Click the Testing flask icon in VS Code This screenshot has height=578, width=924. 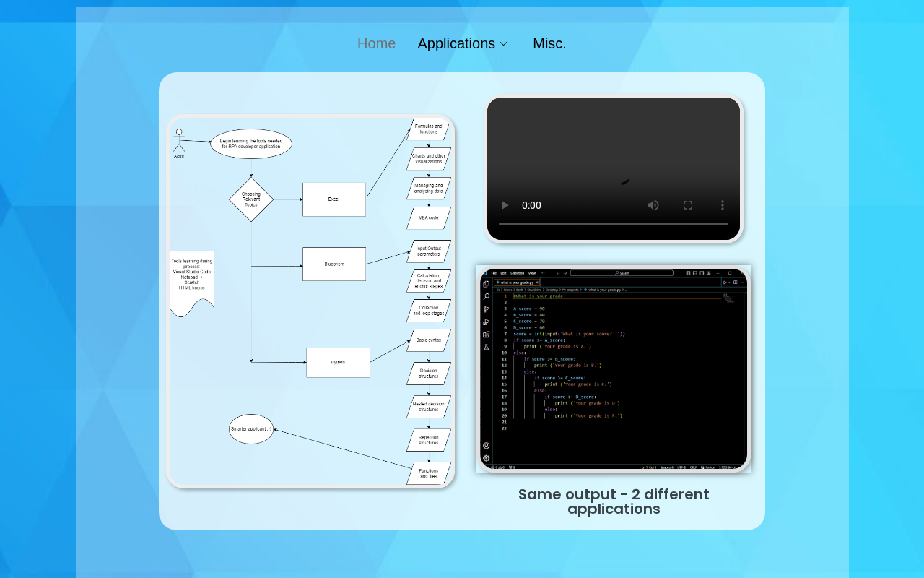click(x=486, y=347)
